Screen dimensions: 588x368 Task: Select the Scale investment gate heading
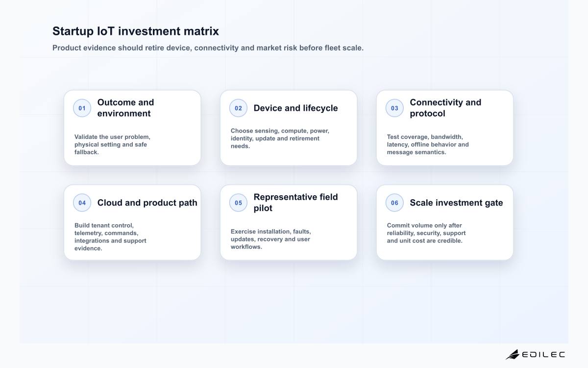point(456,203)
